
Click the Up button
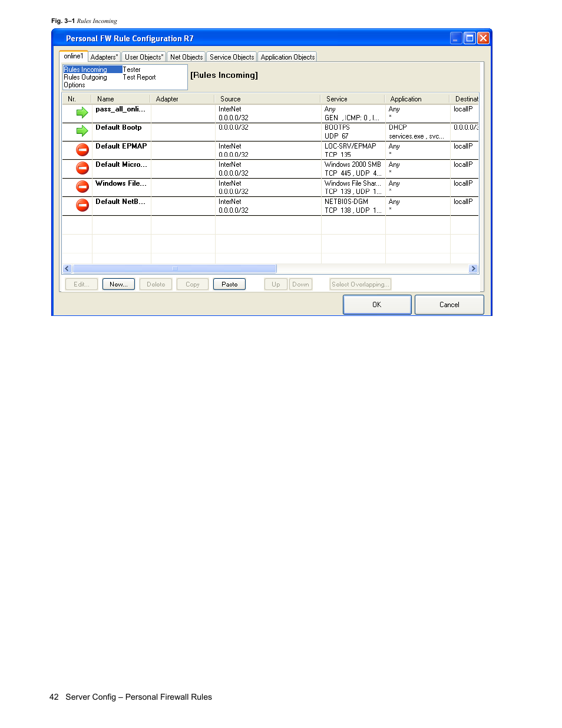(276, 284)
